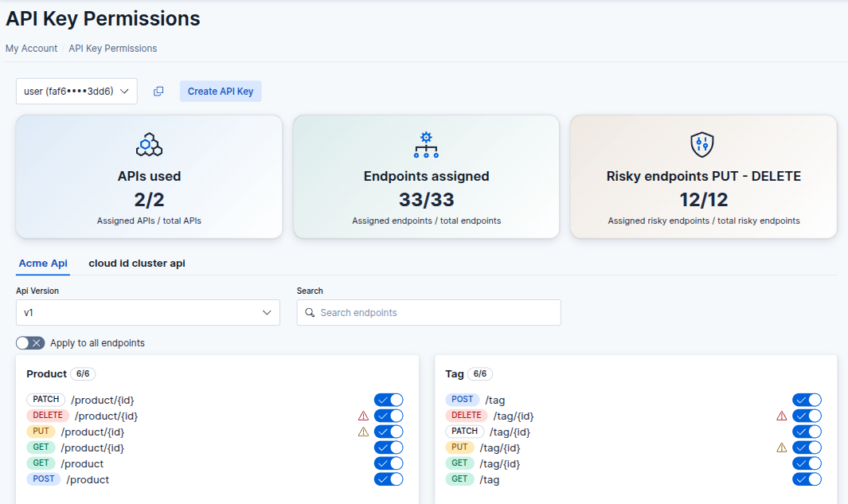Image resolution: width=848 pixels, height=504 pixels.
Task: Click the Endpoints assigned gear network icon
Action: (426, 145)
